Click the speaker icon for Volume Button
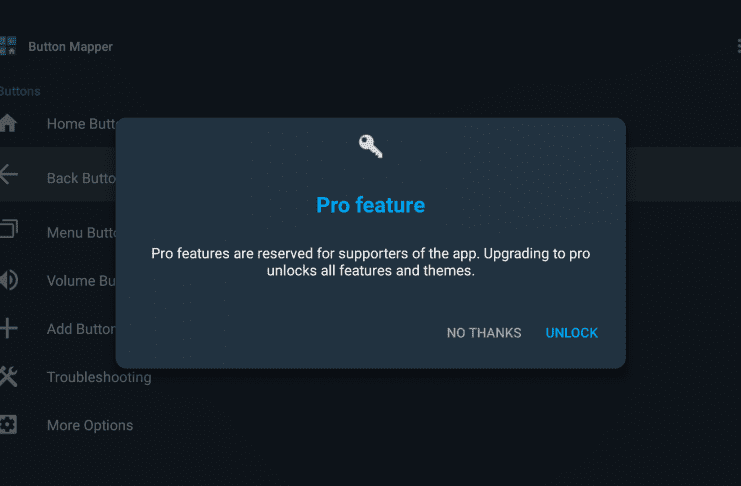 click(9, 280)
